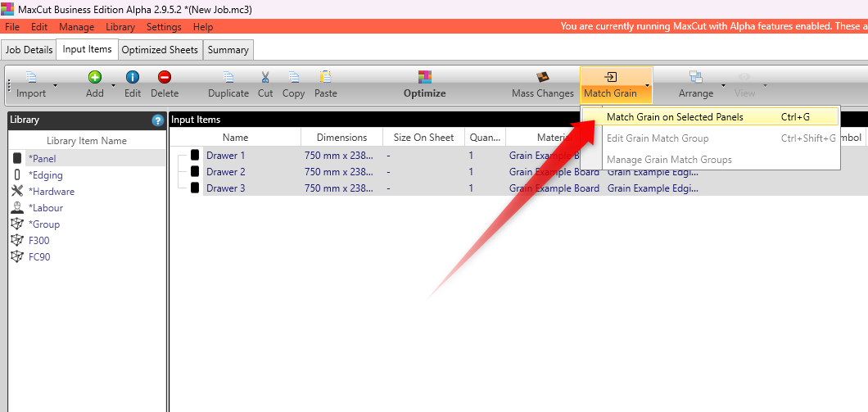The height and width of the screenshot is (412, 868).
Task: Click the toolbar grip handle
Action: pyautogui.click(x=9, y=86)
